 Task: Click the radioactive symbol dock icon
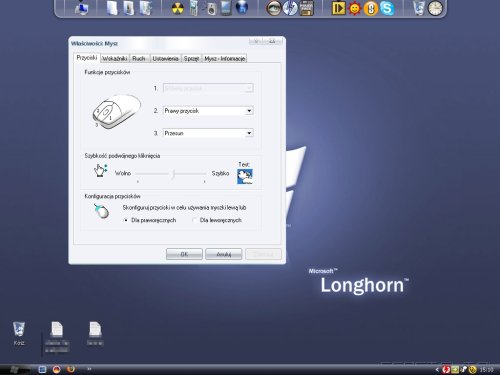pos(178,8)
